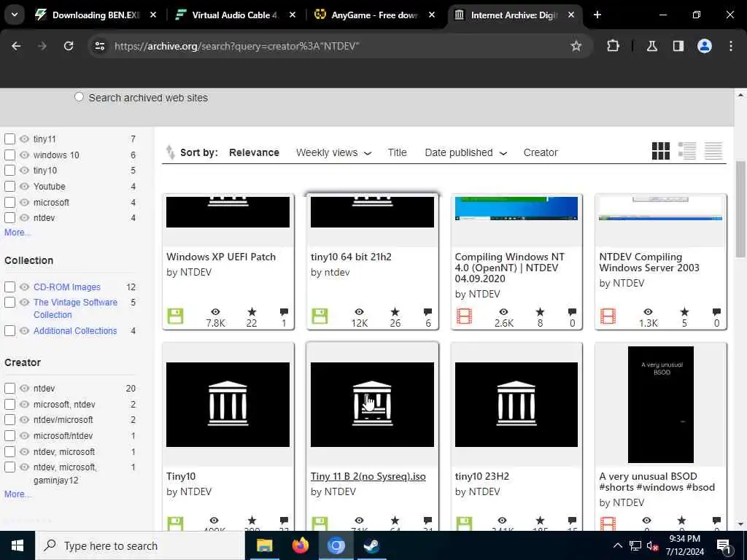Toggle sort direction arrows beside Sort by
747x560 pixels.
(170, 152)
